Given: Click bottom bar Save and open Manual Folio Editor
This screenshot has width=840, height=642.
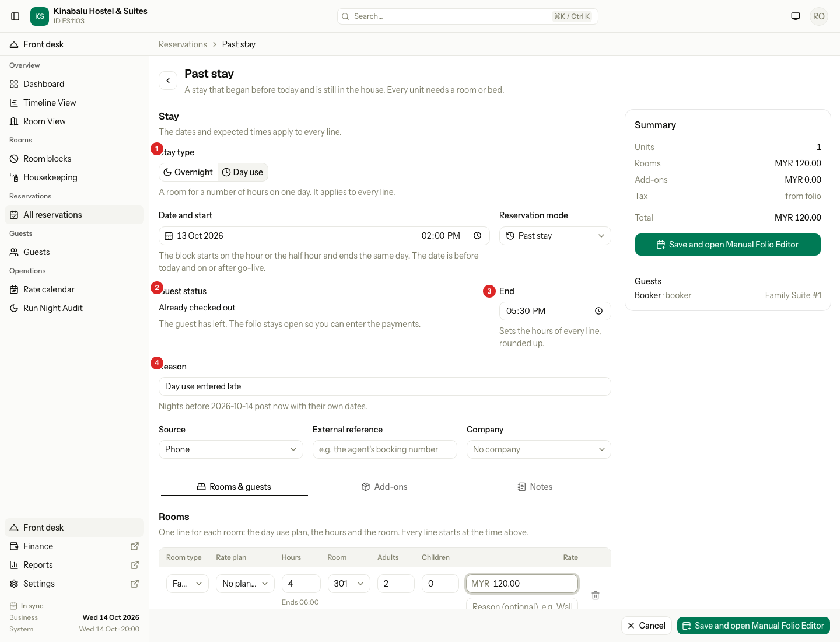Looking at the screenshot, I should [x=754, y=626].
